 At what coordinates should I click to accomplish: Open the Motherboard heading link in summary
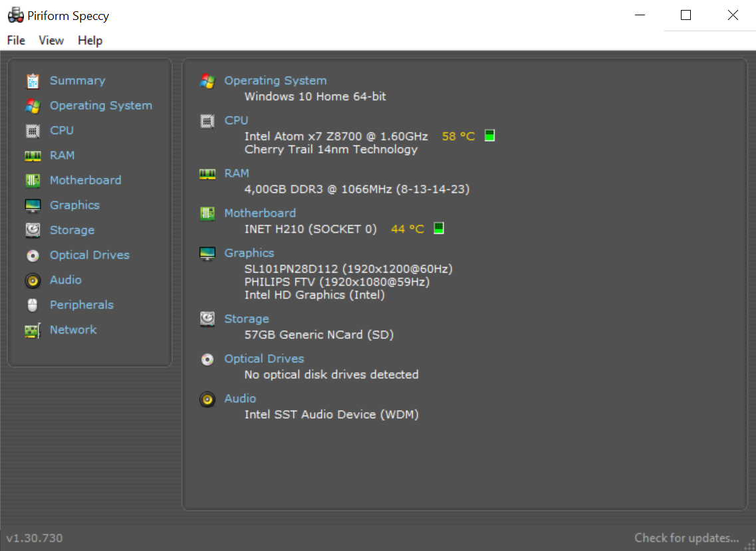[x=260, y=213]
